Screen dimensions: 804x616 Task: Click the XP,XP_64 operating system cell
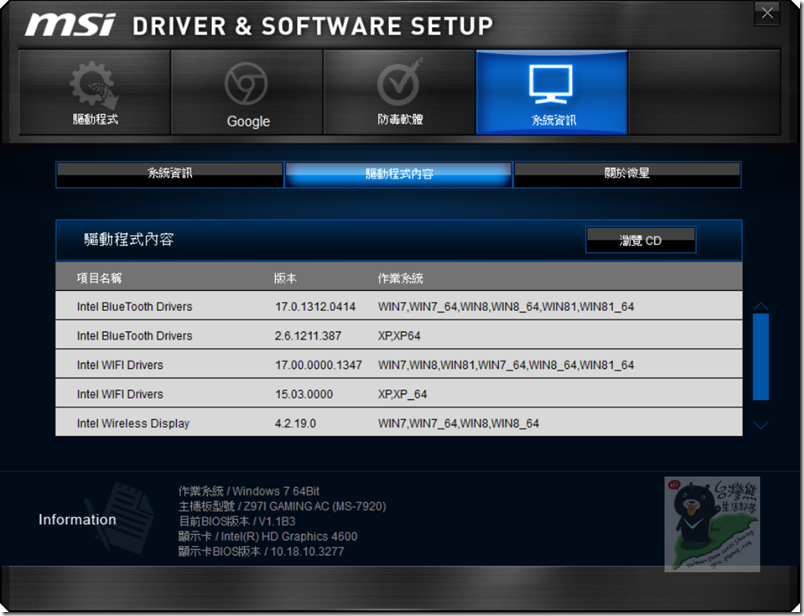[403, 394]
